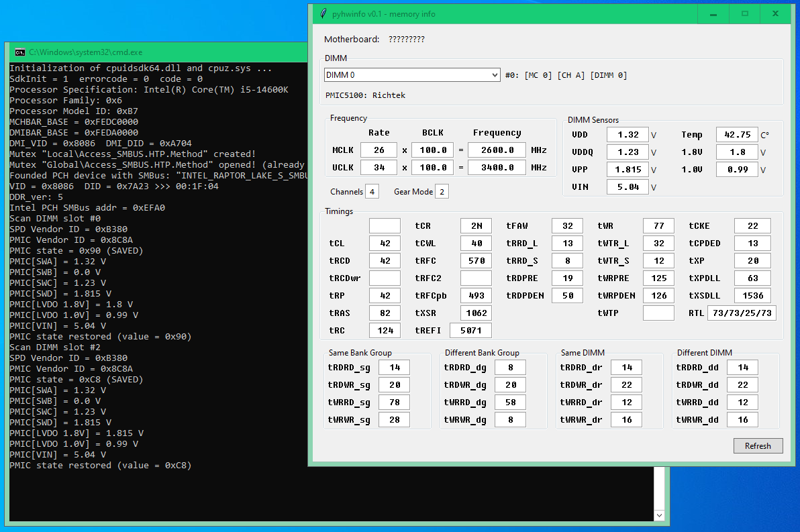This screenshot has width=800, height=532.
Task: Close the pyhwinfo memory info window
Action: tap(776, 14)
